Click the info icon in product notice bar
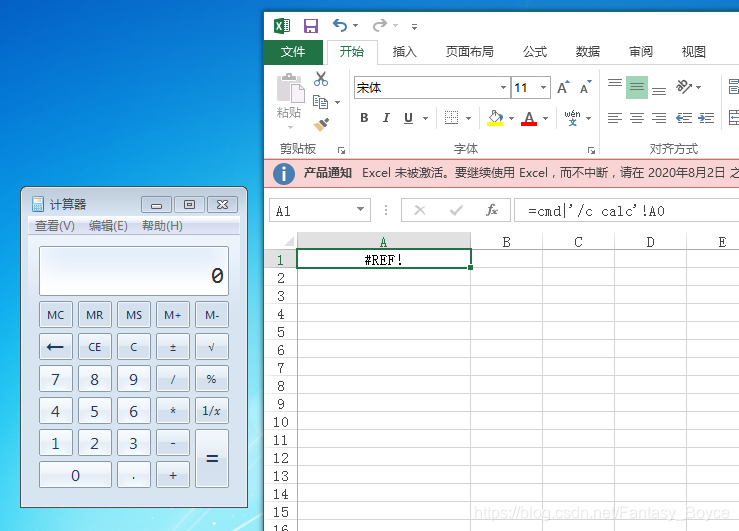 (x=284, y=174)
